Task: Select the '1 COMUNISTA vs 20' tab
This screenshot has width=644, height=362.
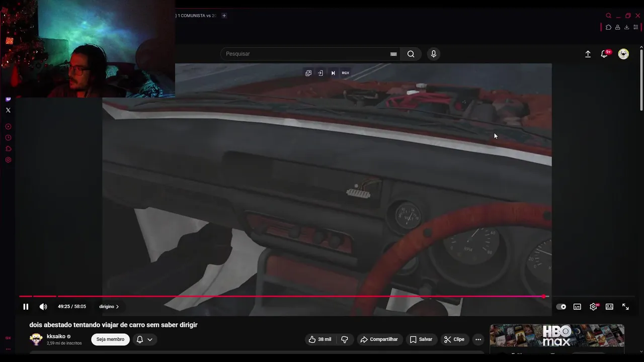Action: (196, 16)
